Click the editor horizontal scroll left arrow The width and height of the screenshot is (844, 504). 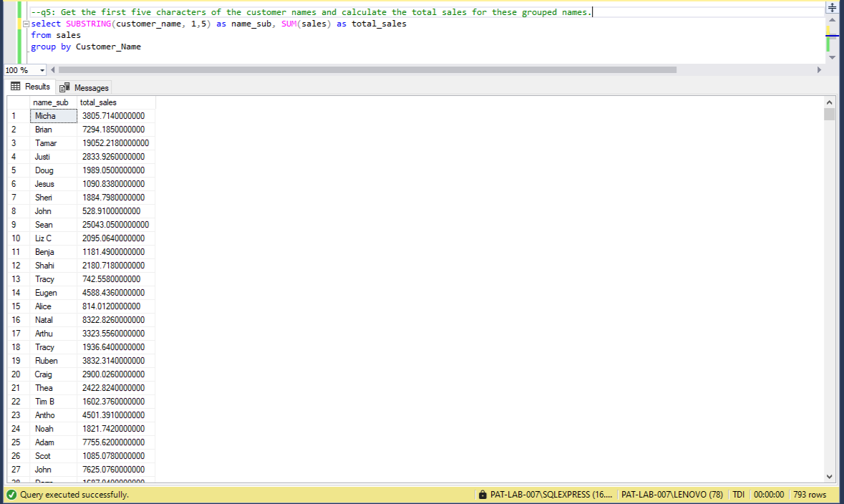[x=53, y=70]
